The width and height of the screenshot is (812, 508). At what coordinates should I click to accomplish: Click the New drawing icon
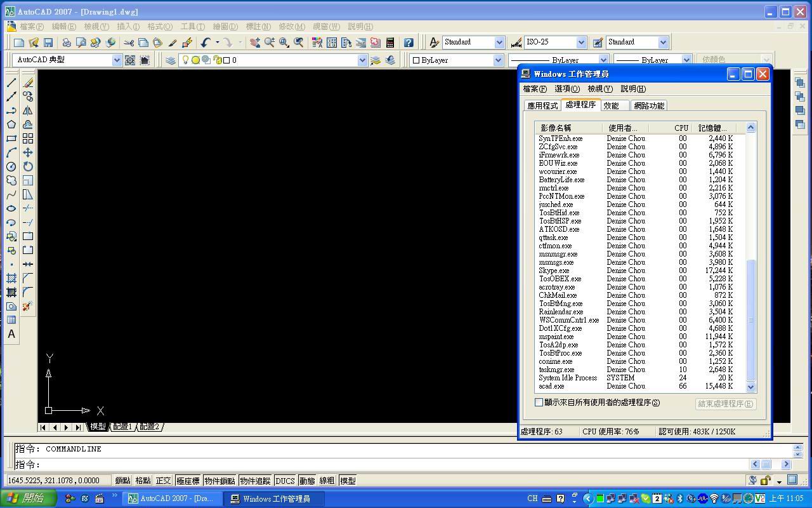coord(19,43)
